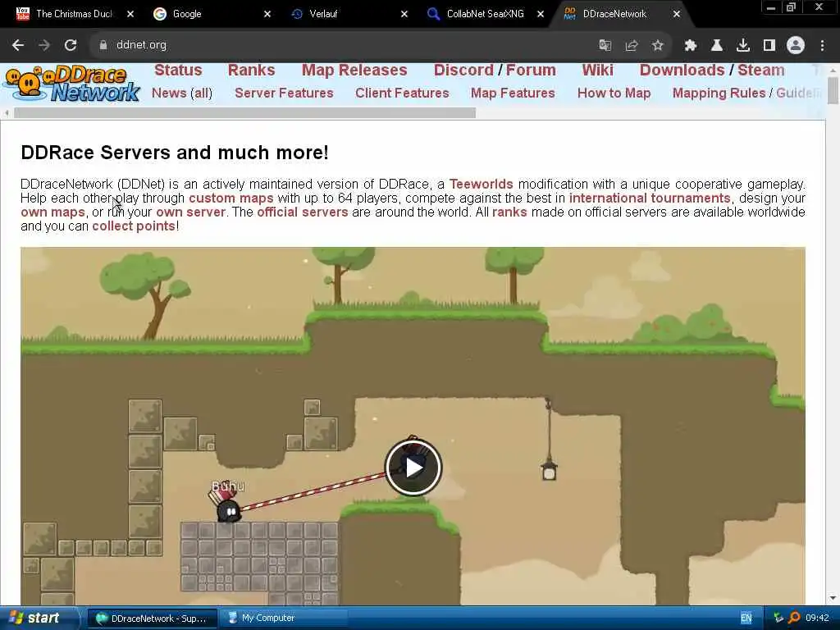840x630 pixels.
Task: Click the DDraceNetwork logo
Action: (x=72, y=84)
